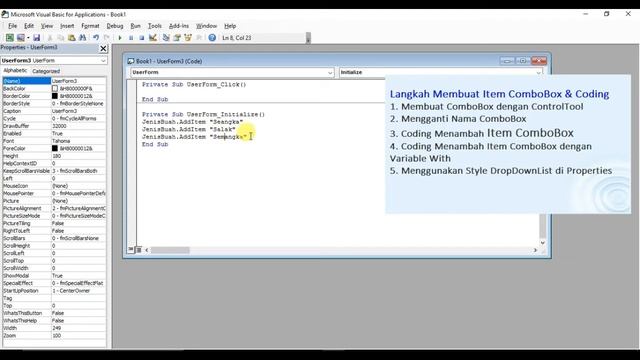
Task: Run the macro with the play icon
Action: (x=120, y=38)
